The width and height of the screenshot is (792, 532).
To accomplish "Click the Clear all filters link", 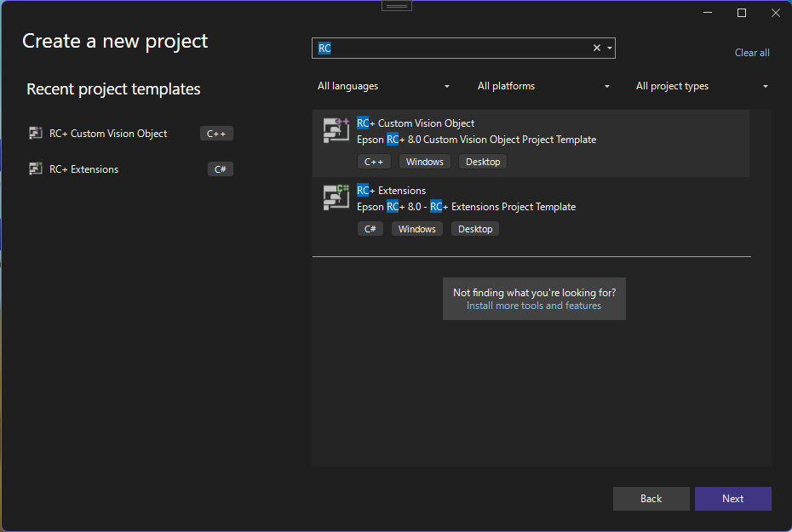I will click(x=752, y=53).
